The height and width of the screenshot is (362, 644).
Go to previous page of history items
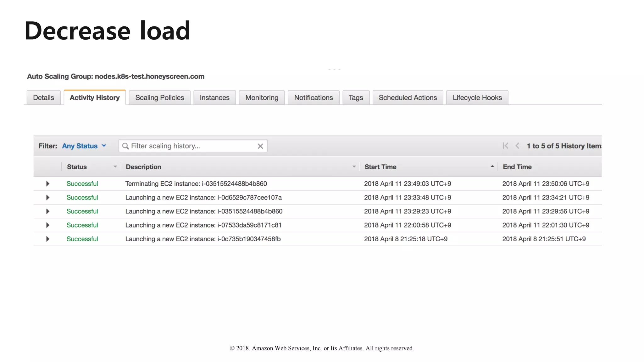pyautogui.click(x=517, y=146)
